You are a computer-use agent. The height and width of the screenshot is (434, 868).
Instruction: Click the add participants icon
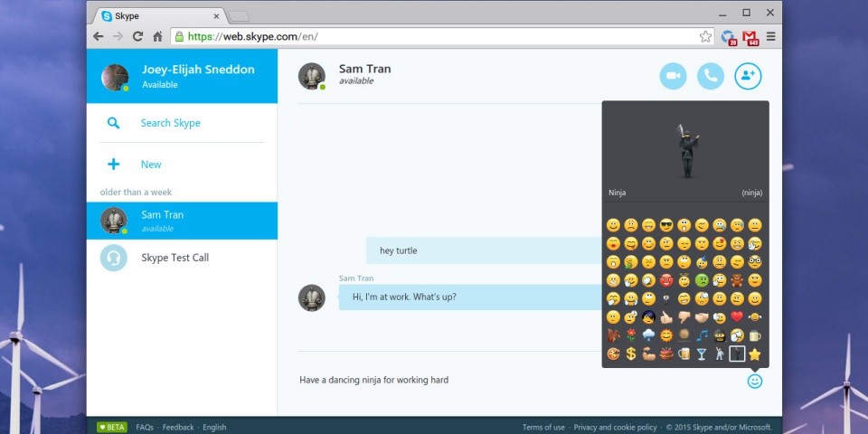point(748,76)
